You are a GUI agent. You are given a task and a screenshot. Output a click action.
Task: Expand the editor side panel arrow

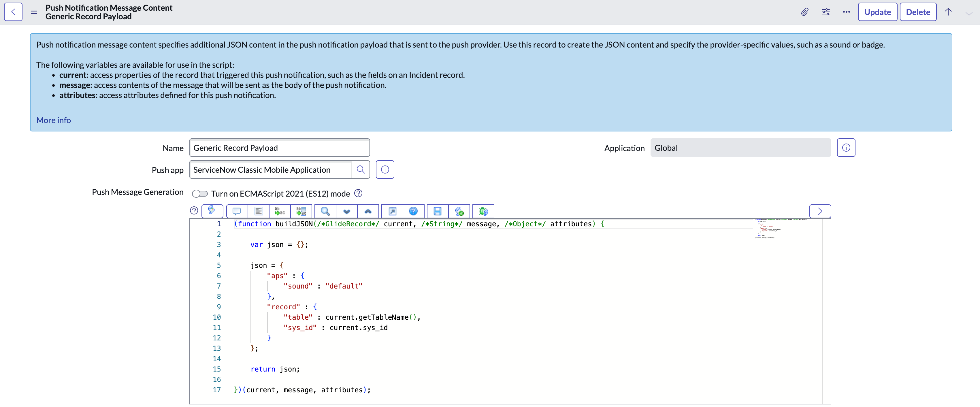tap(820, 211)
